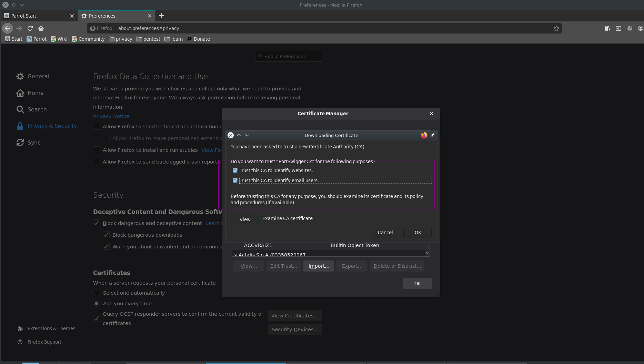Toggle Allow Firefox to send technical data
Screen dimensions: 644x364
[97, 126]
